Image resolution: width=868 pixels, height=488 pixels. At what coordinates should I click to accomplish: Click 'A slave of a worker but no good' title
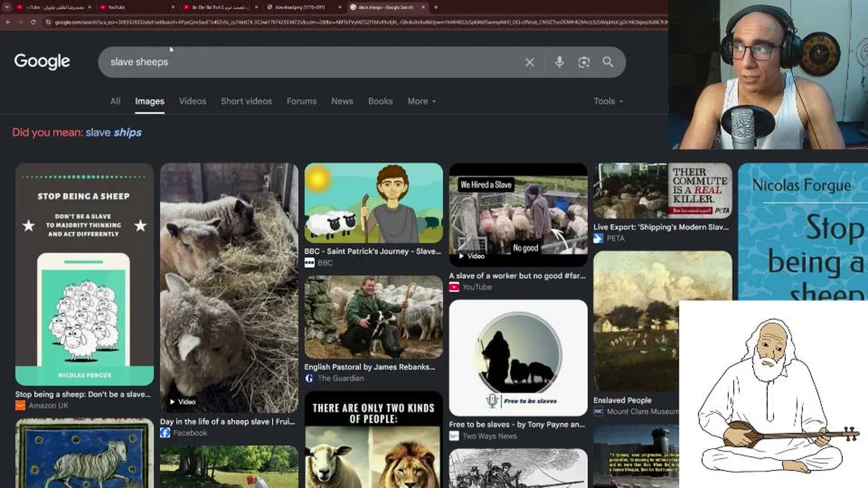517,276
